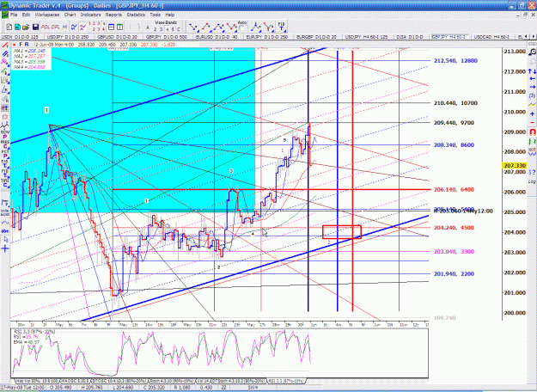Select the abc text label tool

5,231
